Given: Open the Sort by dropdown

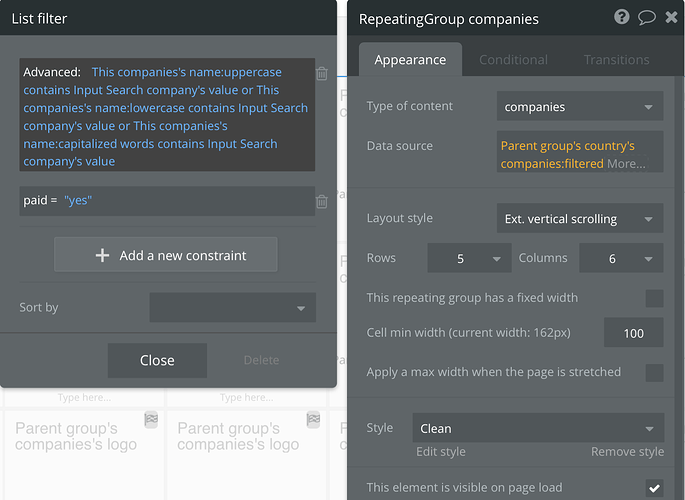Looking at the screenshot, I should tap(233, 308).
